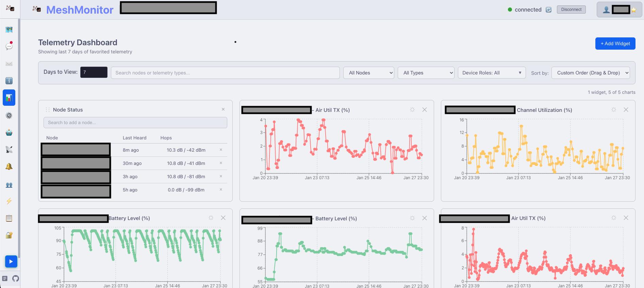
Task: Click settings icon on Channel Utilization chart
Action: (614, 110)
